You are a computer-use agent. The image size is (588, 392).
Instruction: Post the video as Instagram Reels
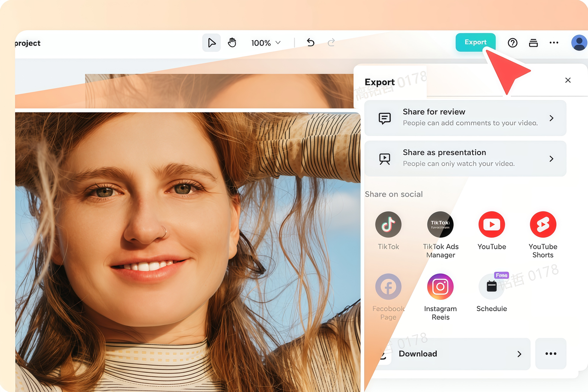tap(440, 286)
